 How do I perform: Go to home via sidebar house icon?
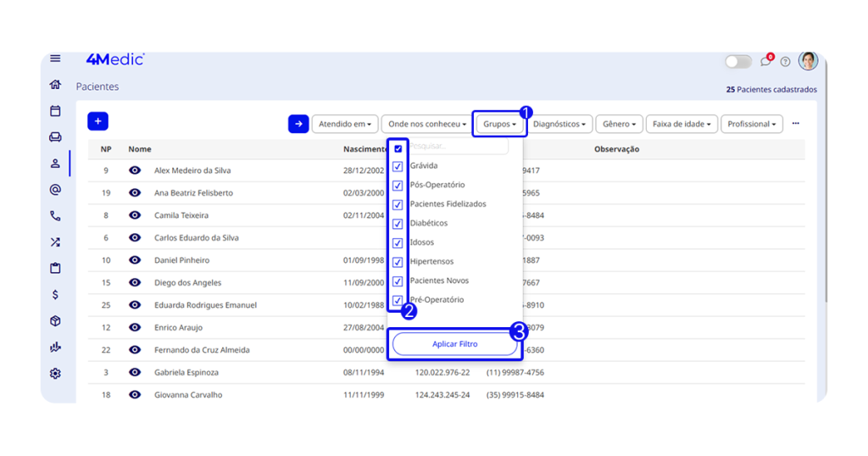55,85
